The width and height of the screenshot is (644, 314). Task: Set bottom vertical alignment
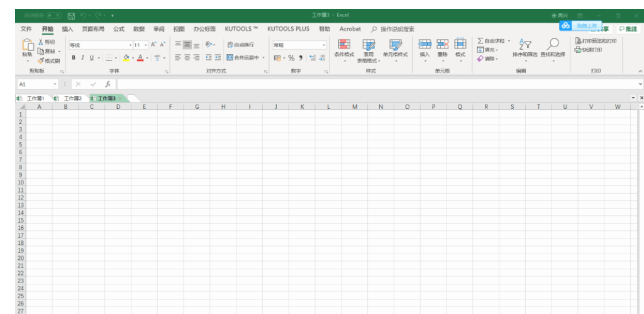point(197,45)
